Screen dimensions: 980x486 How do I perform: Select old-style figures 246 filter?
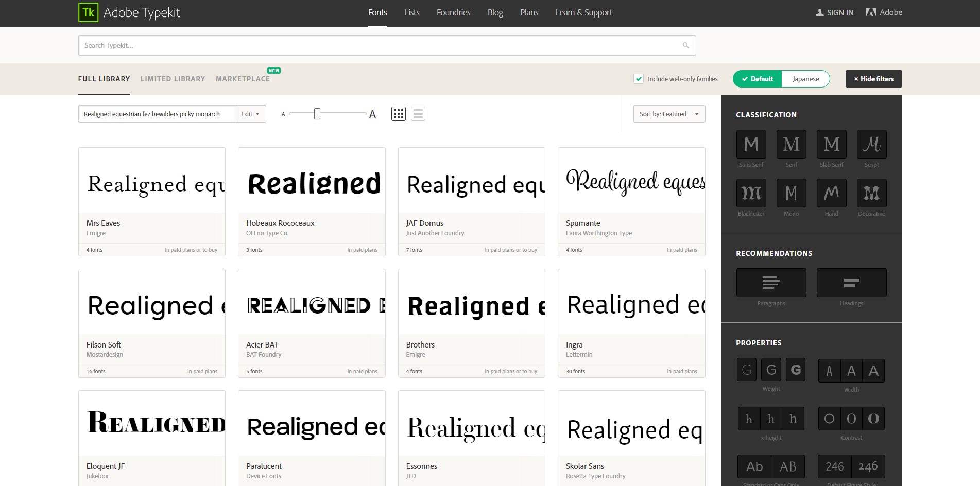868,466
